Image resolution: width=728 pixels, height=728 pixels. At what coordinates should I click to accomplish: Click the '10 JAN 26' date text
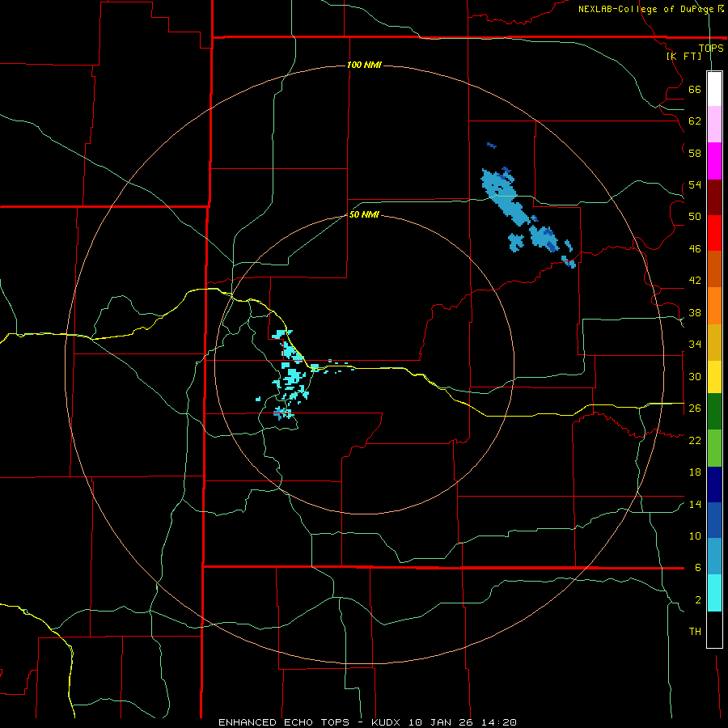pos(441,722)
